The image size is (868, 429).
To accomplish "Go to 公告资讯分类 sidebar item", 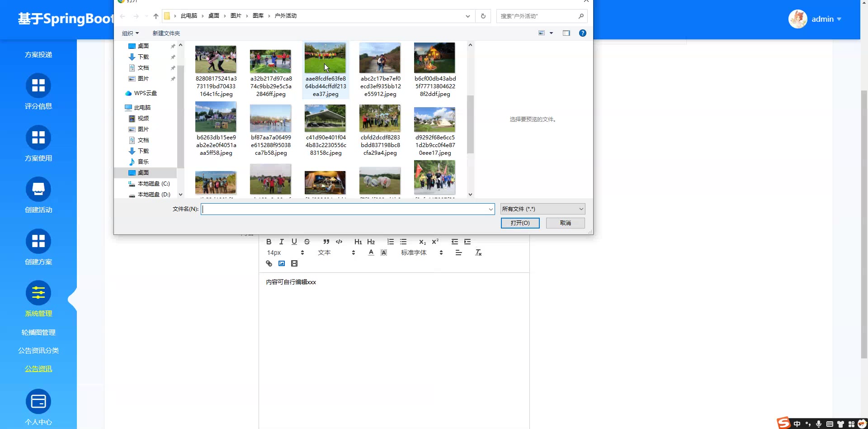I will tap(38, 350).
